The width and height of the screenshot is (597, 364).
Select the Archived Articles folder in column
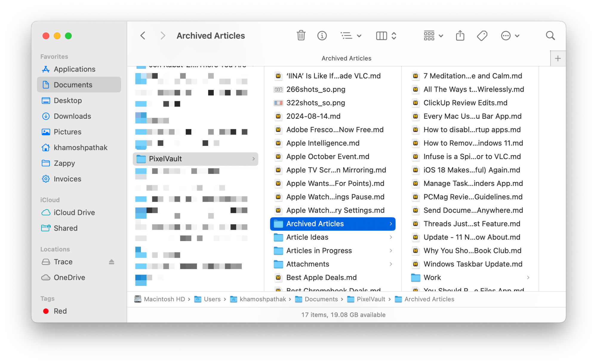click(333, 224)
